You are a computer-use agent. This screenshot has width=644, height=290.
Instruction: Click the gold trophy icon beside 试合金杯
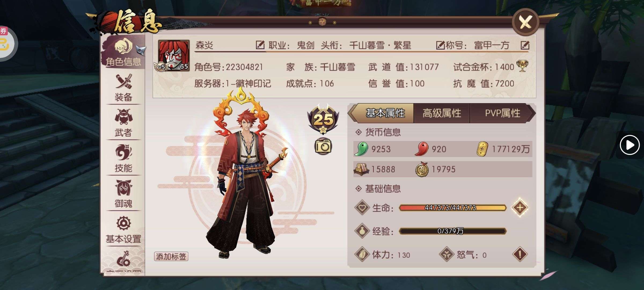pyautogui.click(x=522, y=66)
